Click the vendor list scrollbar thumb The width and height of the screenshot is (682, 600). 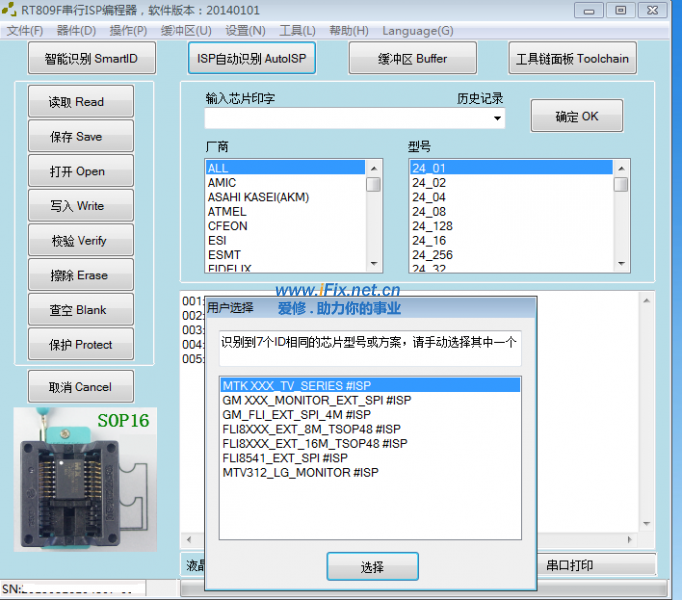374,184
